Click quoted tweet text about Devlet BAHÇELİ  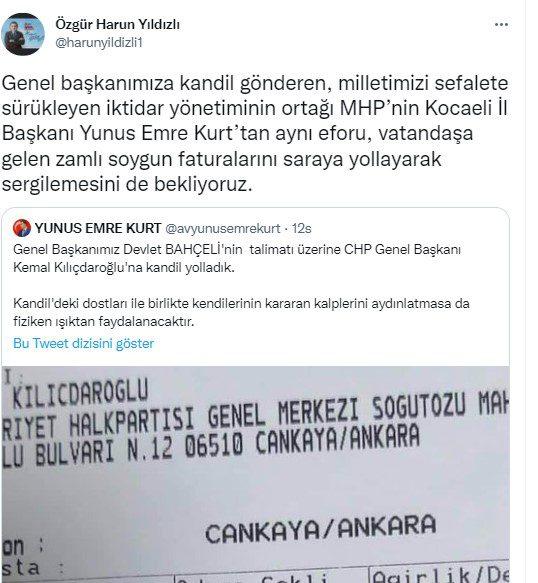click(237, 258)
